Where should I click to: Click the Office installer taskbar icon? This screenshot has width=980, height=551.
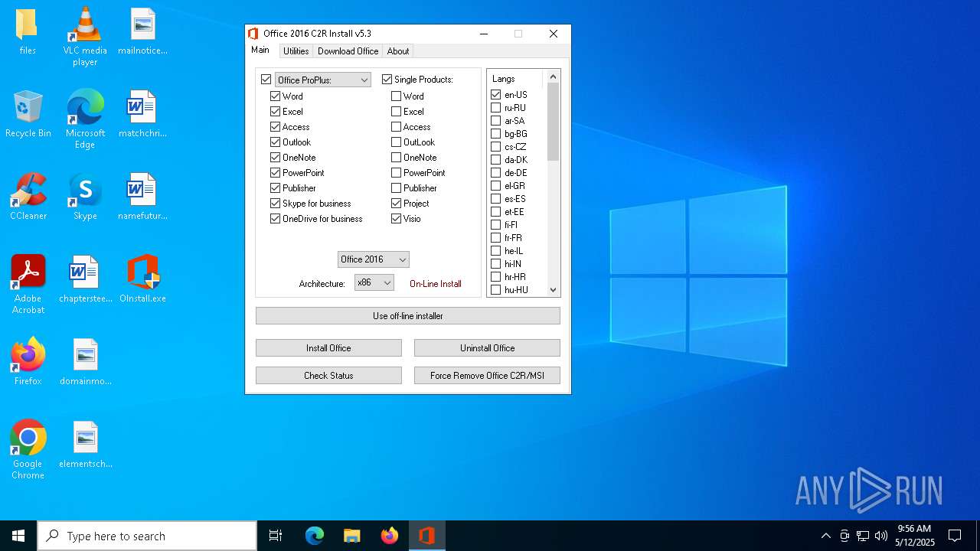[x=426, y=536]
